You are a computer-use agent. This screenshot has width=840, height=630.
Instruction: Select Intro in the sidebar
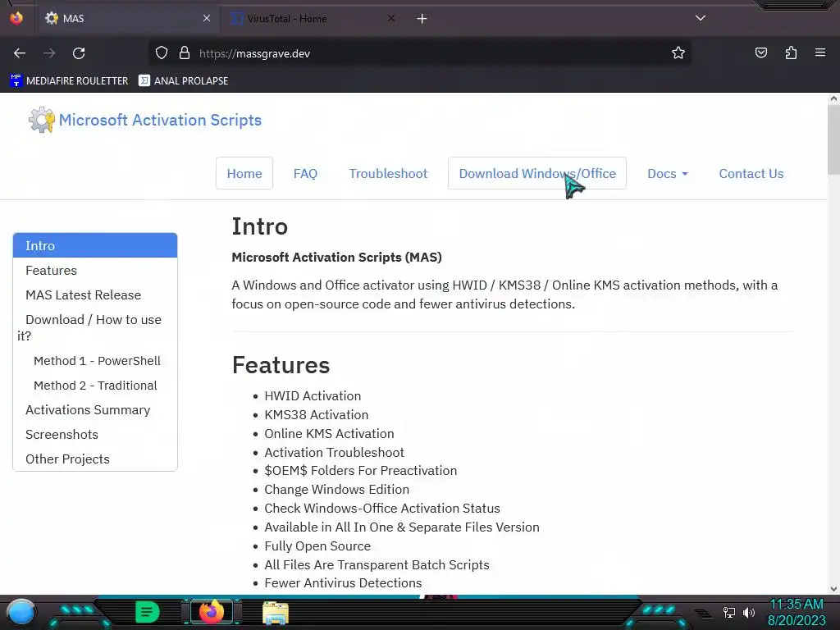point(95,245)
